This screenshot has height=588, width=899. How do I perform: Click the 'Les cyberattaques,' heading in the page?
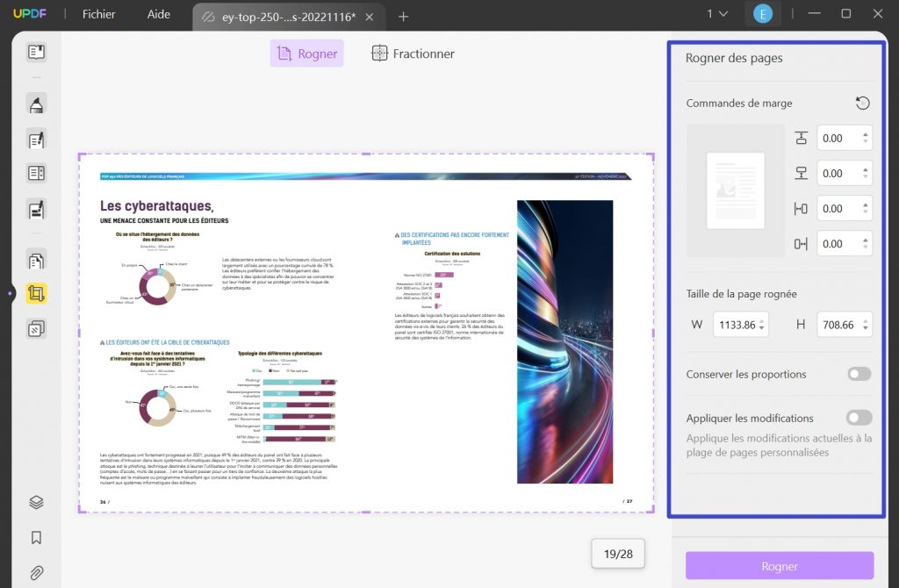coord(156,205)
